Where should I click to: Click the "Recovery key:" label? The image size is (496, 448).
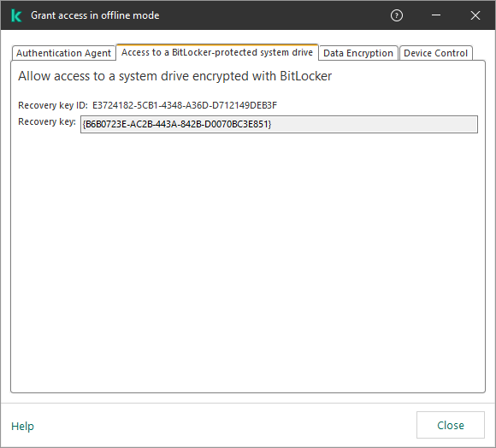(x=47, y=121)
